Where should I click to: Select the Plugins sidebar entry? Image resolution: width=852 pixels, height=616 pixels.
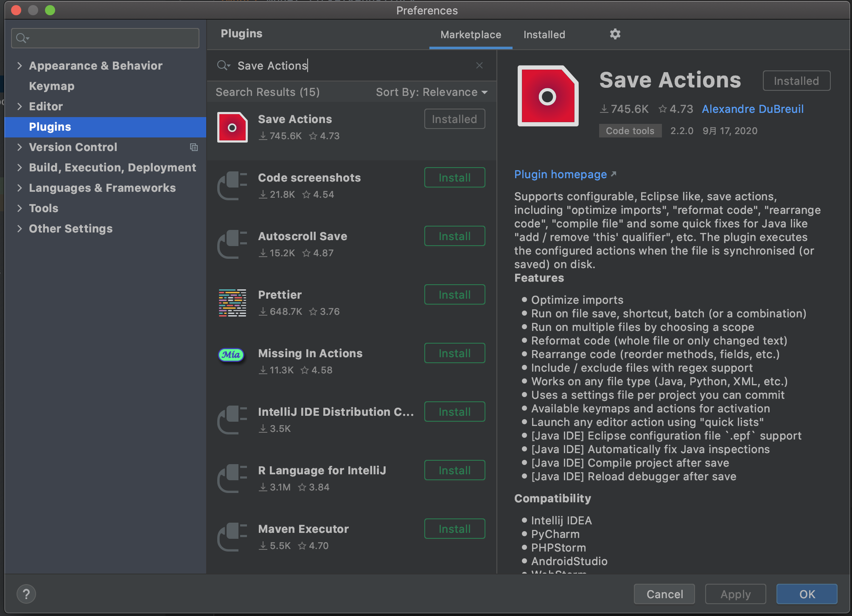(50, 126)
